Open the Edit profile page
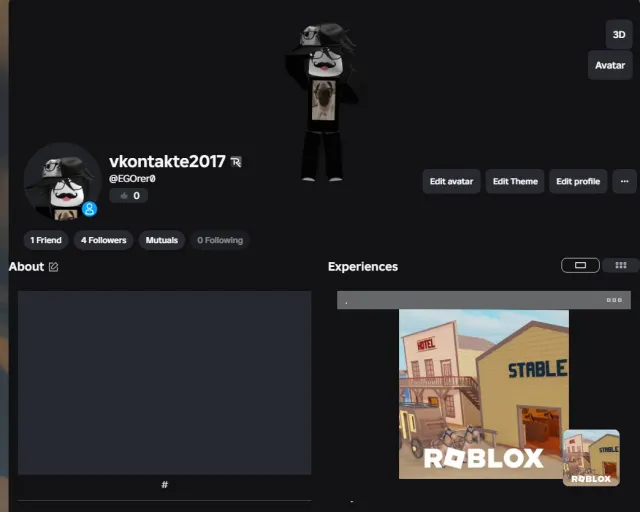640x512 pixels. pyautogui.click(x=578, y=181)
